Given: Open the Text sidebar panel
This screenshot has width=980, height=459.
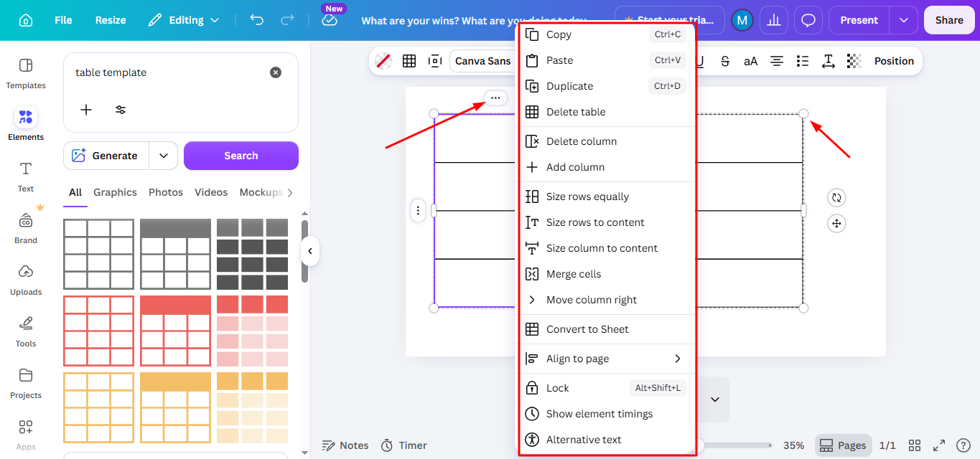Looking at the screenshot, I should 26,176.
